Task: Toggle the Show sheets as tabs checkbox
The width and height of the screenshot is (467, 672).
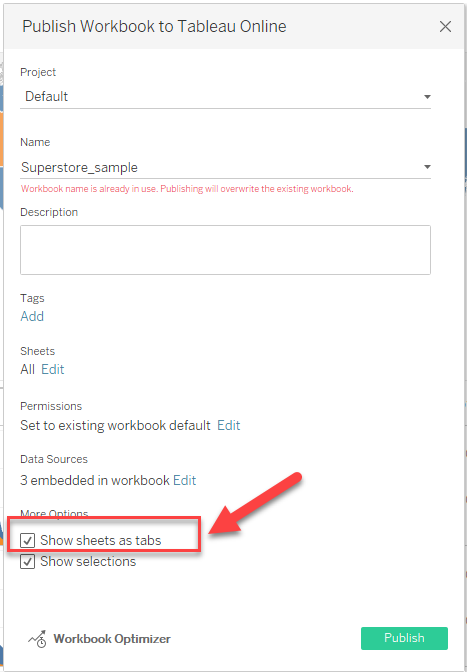Action: [x=27, y=541]
